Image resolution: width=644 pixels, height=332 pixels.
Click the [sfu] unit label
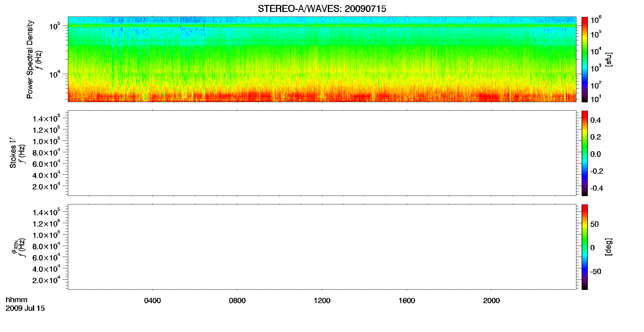(x=609, y=59)
